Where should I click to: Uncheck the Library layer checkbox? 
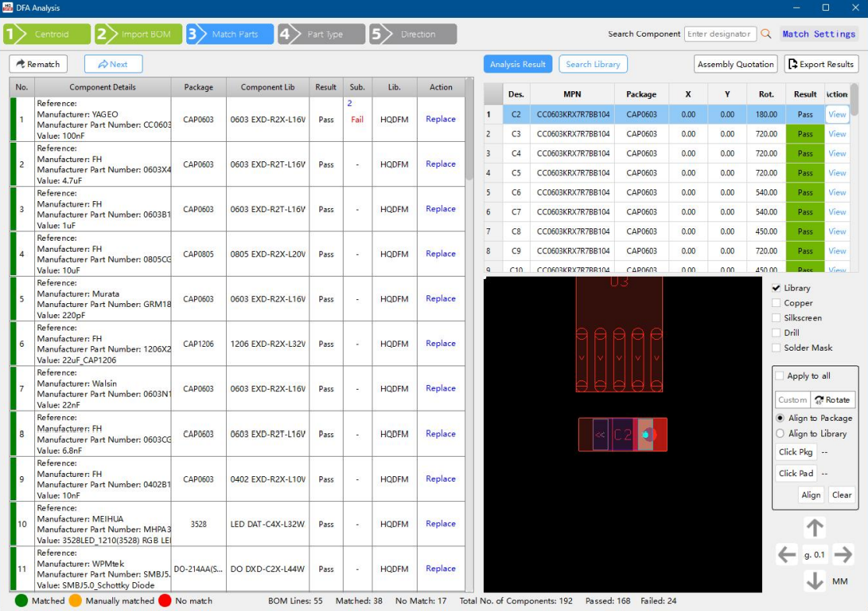pyautogui.click(x=776, y=288)
